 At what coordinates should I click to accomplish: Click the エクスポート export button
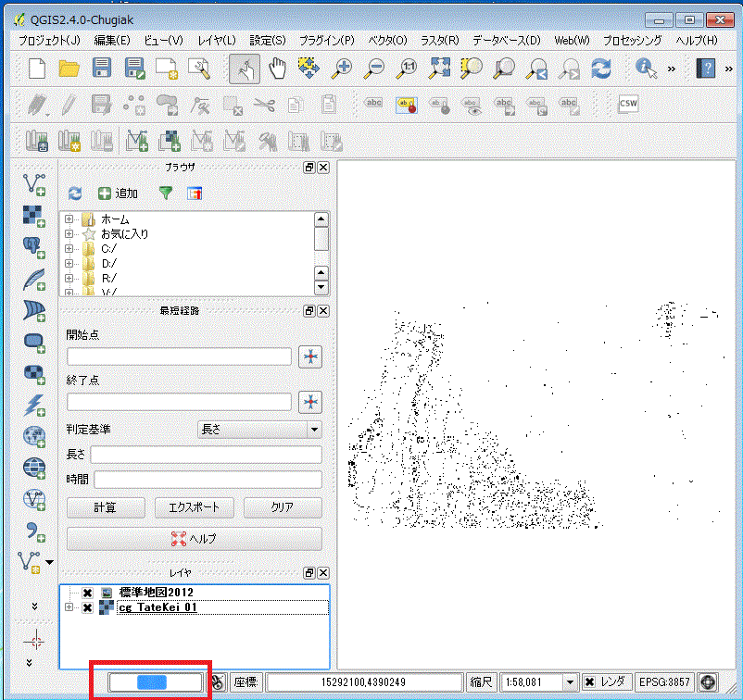(x=194, y=508)
